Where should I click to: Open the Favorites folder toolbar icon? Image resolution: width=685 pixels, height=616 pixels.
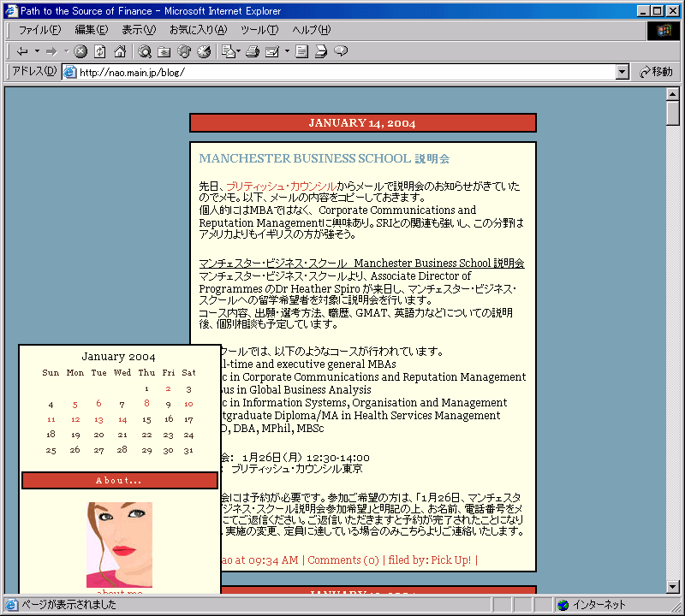coord(164,51)
